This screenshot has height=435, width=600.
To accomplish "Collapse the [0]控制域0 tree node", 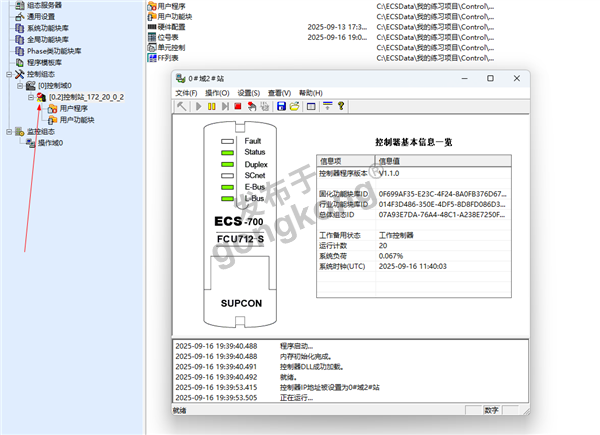I will coord(20,86).
